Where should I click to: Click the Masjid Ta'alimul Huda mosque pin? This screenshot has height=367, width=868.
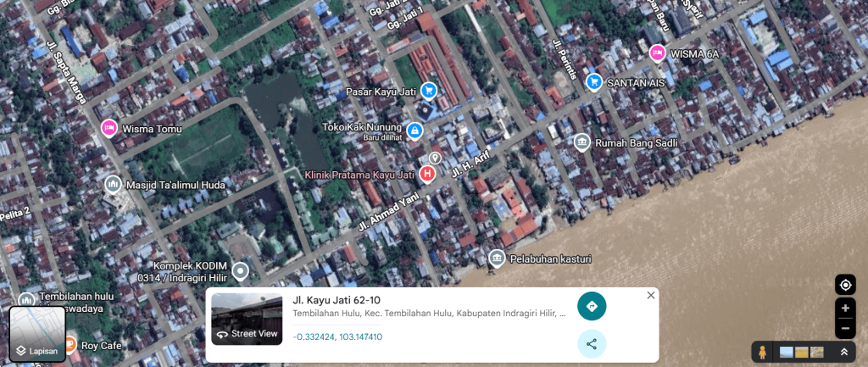click(113, 184)
